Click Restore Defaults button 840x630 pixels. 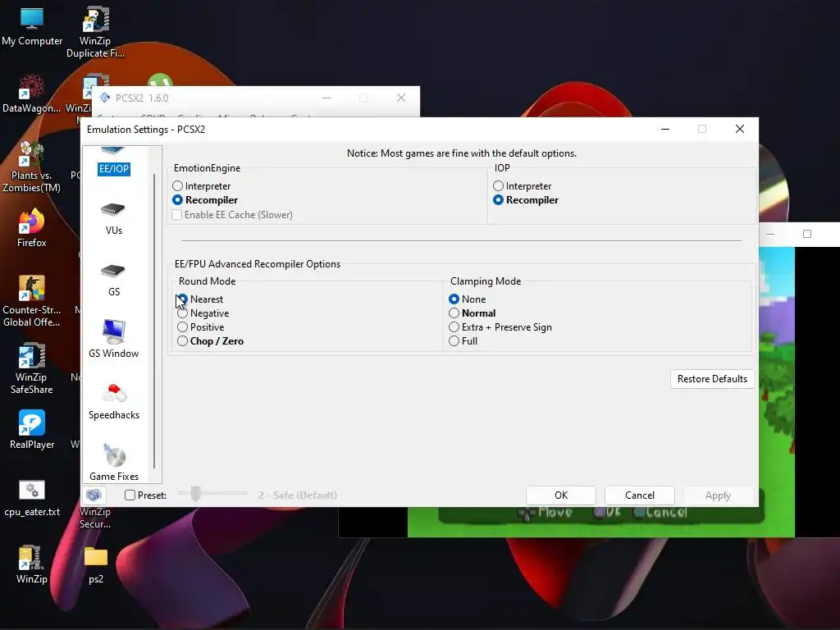712,379
